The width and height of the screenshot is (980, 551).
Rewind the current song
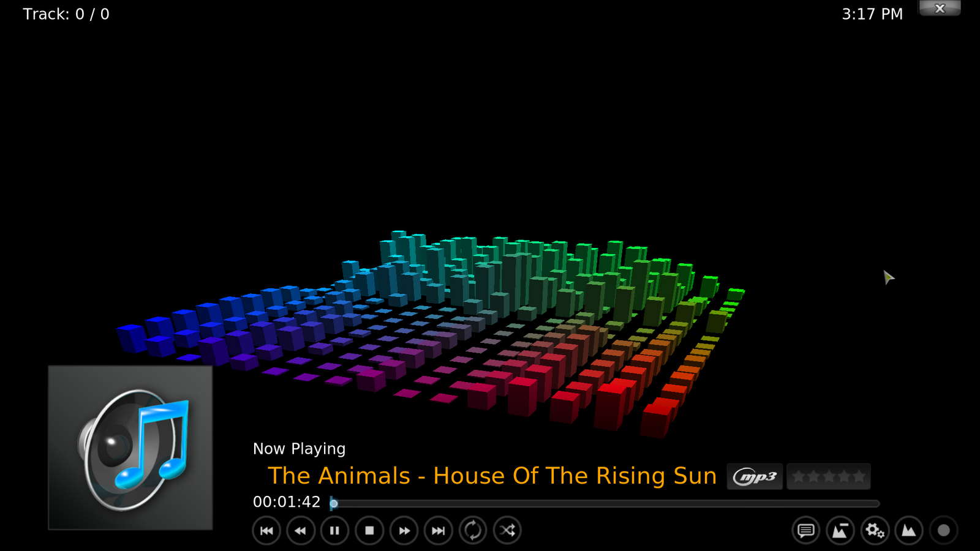pos(301,530)
